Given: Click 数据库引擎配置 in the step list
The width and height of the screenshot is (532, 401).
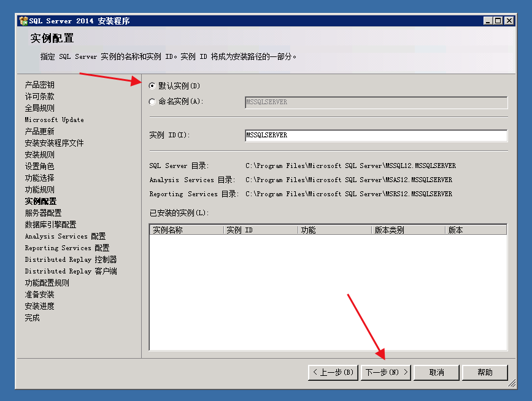Looking at the screenshot, I should point(50,224).
